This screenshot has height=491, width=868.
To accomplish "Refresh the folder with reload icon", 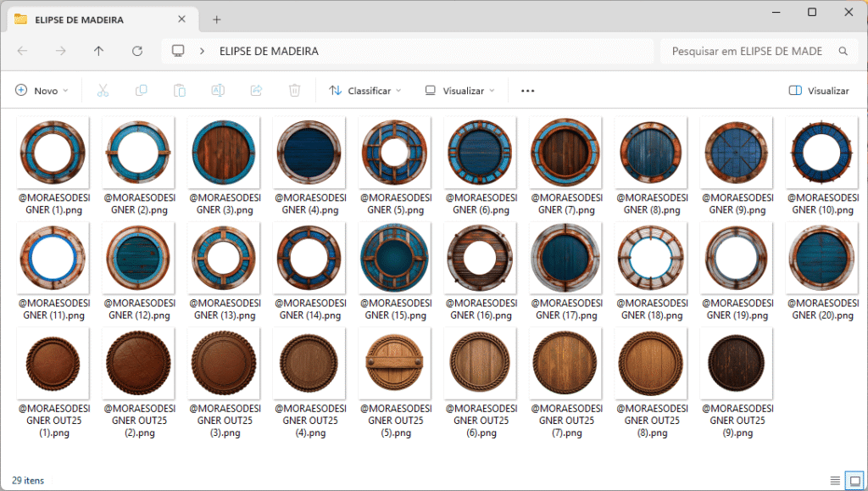I will 137,51.
